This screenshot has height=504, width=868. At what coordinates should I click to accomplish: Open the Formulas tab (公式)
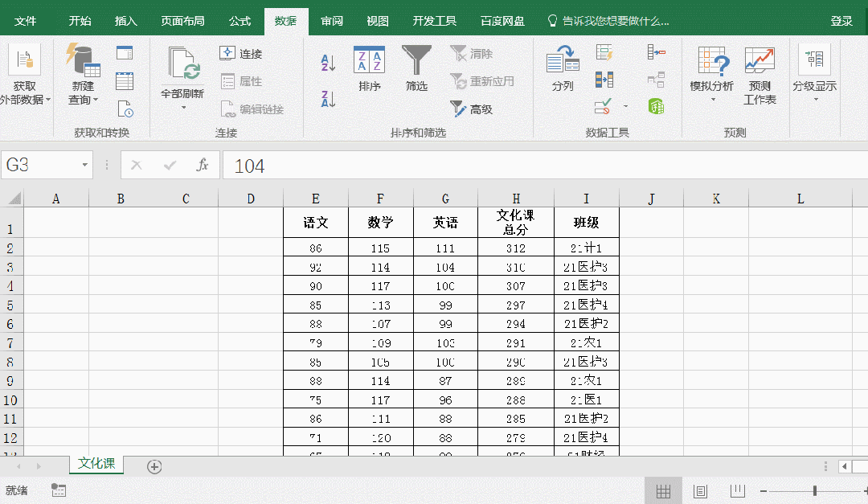click(x=240, y=21)
